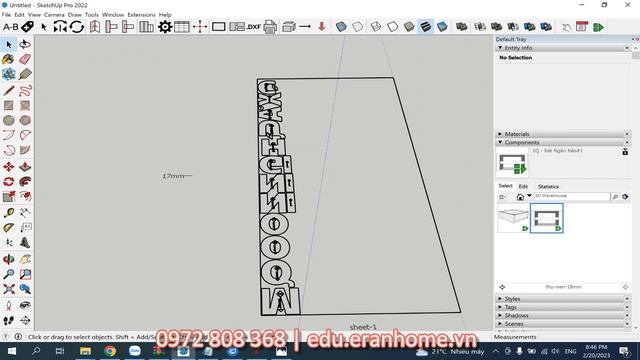Select the Freehand tool
The height and width of the screenshot is (360, 640).
(x=25, y=90)
